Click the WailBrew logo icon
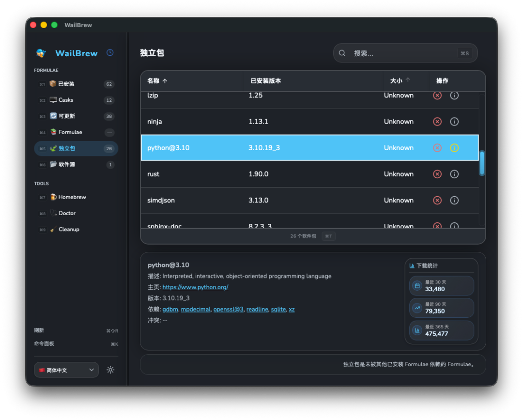Viewport: 523px width, 420px height. click(x=41, y=53)
